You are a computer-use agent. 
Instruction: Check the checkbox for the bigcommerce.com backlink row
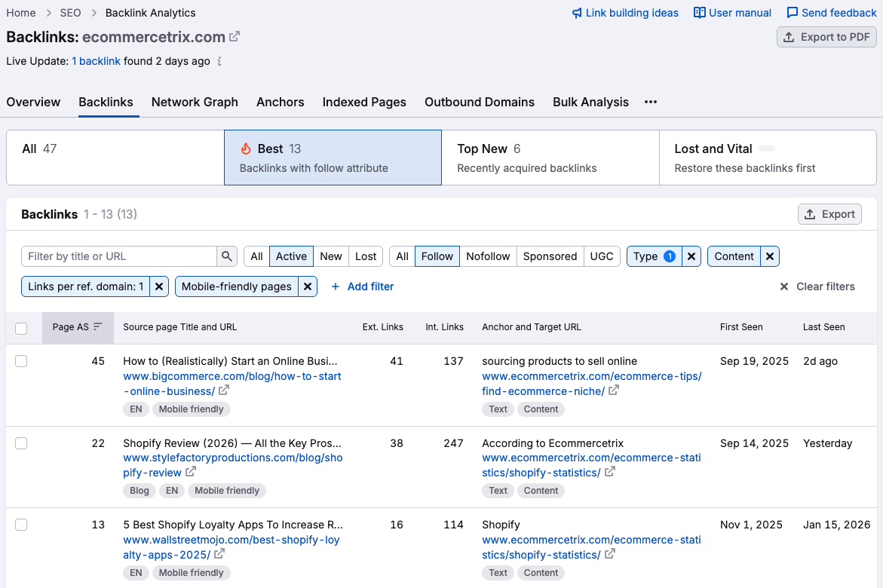click(x=21, y=361)
